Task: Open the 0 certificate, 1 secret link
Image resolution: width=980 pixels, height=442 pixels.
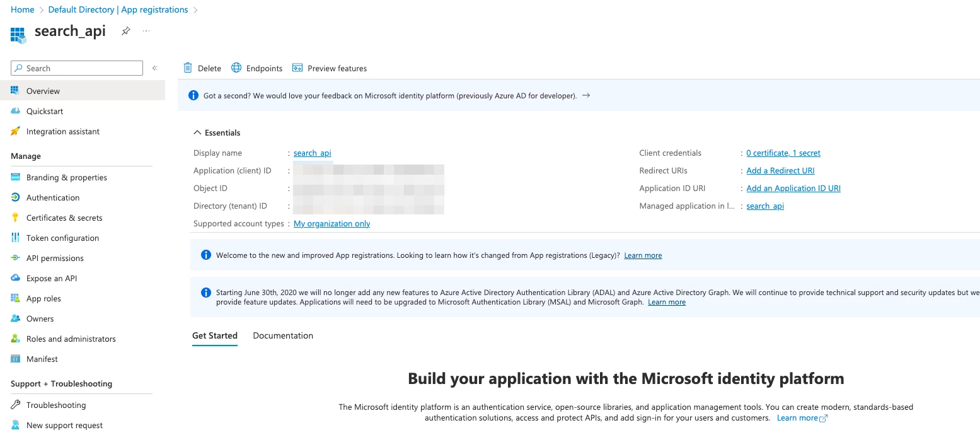Action: (x=783, y=153)
